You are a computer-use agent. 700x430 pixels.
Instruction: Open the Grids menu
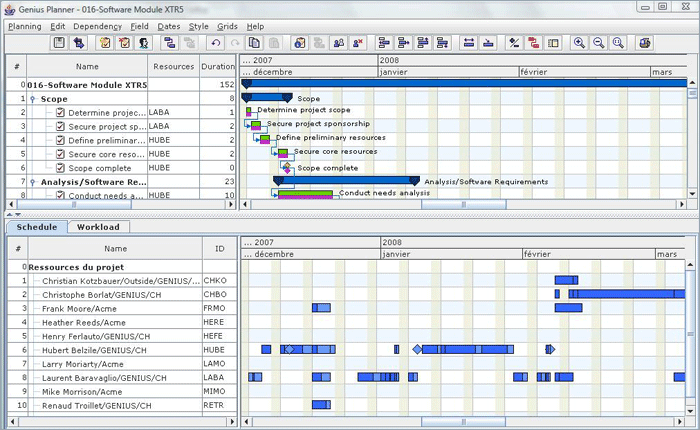coord(227,26)
